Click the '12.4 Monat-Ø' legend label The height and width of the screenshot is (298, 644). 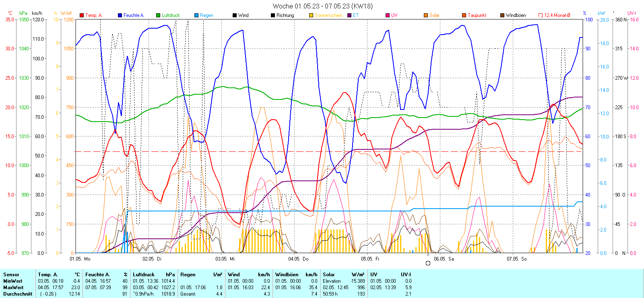[x=557, y=15]
